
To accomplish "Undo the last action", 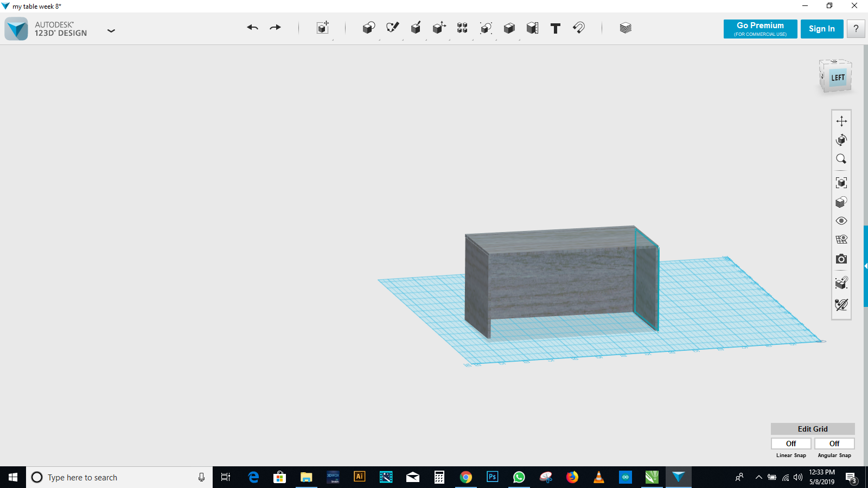I will [x=252, y=28].
